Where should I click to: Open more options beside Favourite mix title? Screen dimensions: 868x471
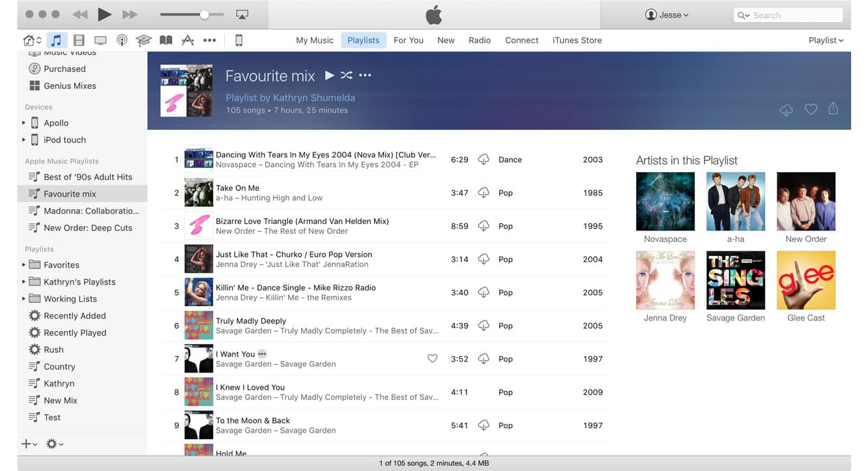pos(365,76)
